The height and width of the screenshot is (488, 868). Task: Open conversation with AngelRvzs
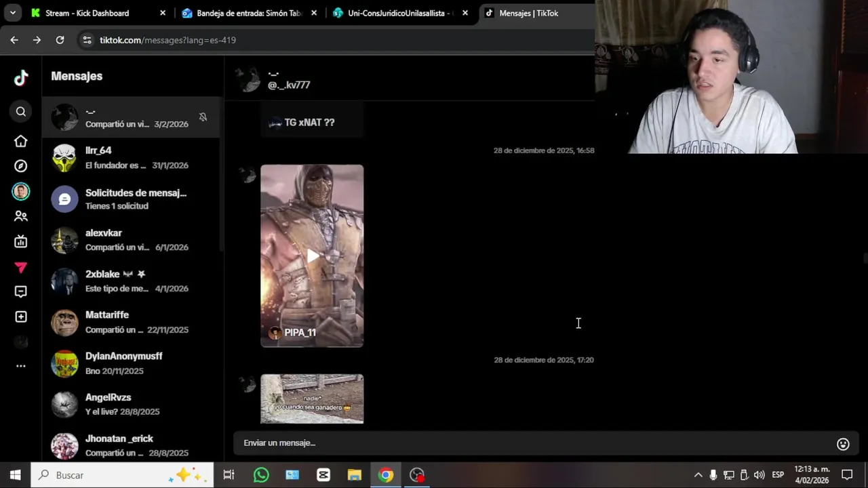[130, 405]
